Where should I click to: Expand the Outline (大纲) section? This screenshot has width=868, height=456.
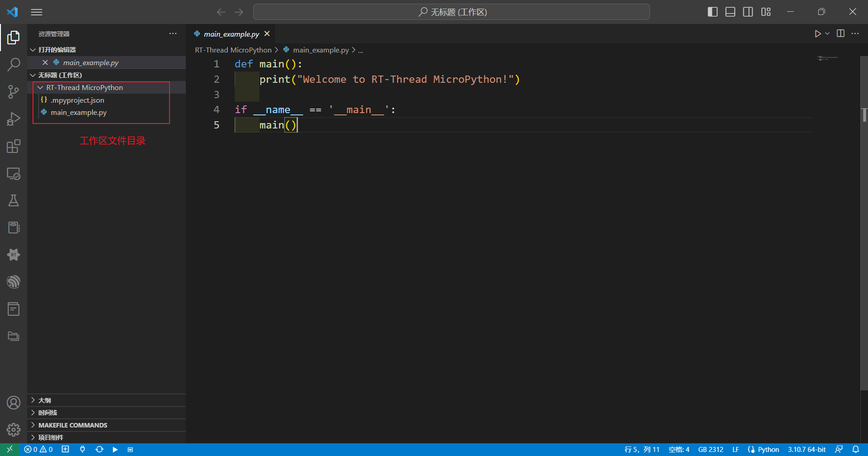click(x=106, y=400)
